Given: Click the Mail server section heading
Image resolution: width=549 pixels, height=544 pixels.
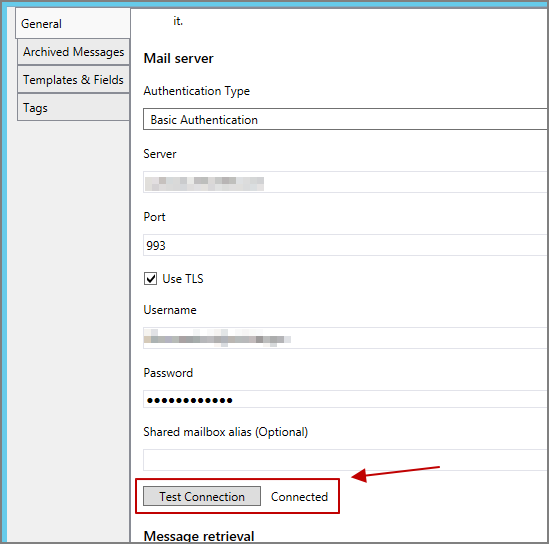Looking at the screenshot, I should tap(179, 58).
